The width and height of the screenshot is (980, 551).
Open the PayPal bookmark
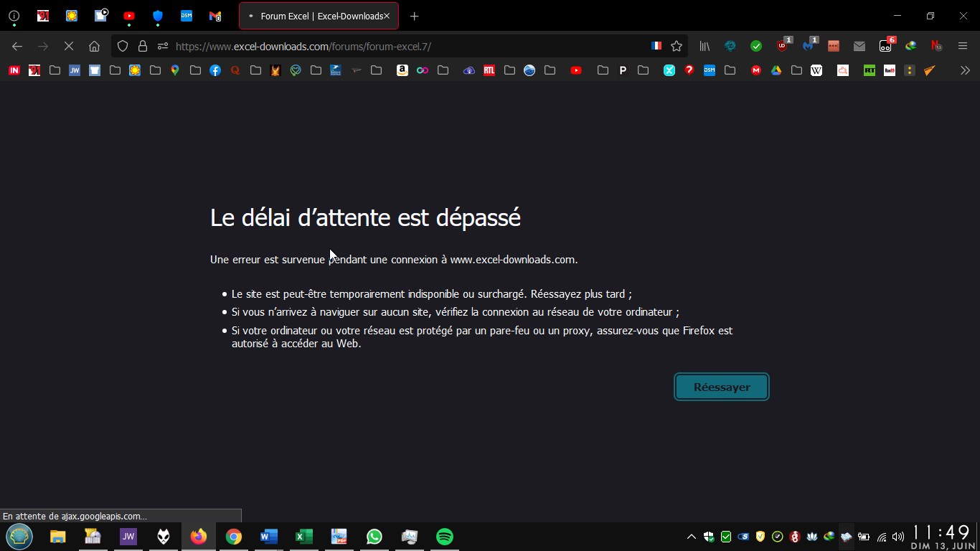click(623, 70)
